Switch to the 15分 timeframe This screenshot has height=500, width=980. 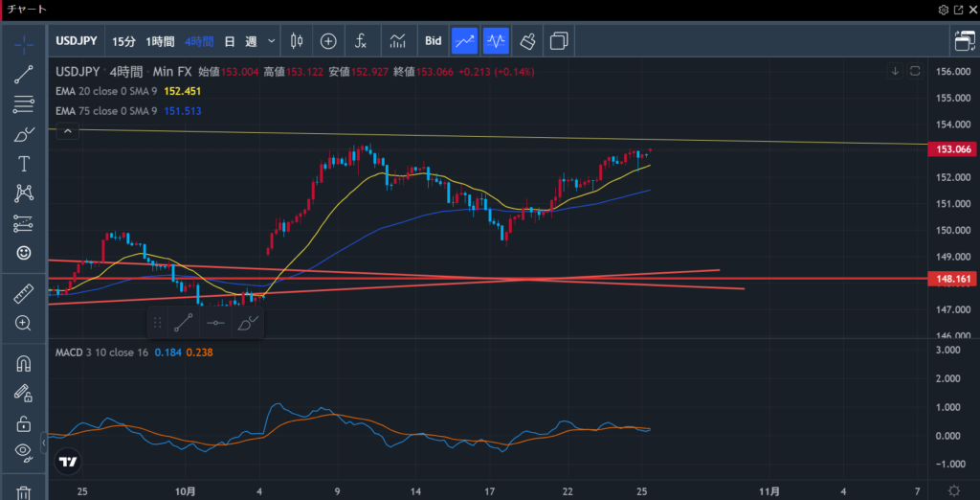123,41
